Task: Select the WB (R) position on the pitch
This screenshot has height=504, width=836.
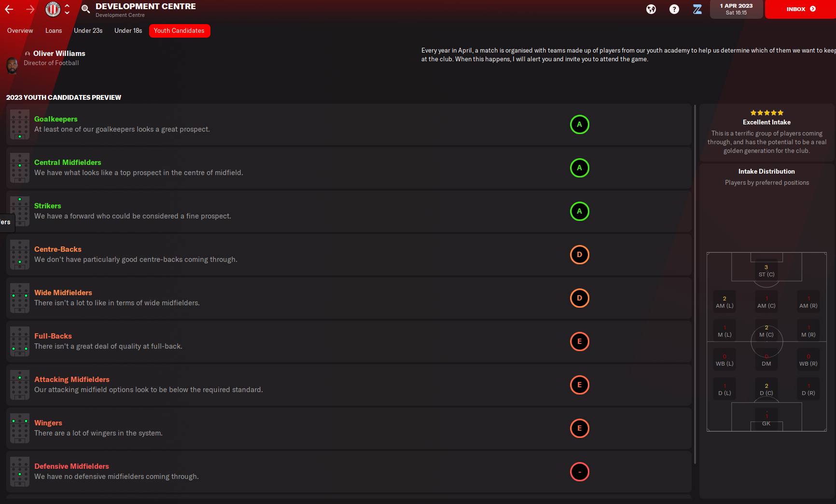Action: pyautogui.click(x=808, y=360)
